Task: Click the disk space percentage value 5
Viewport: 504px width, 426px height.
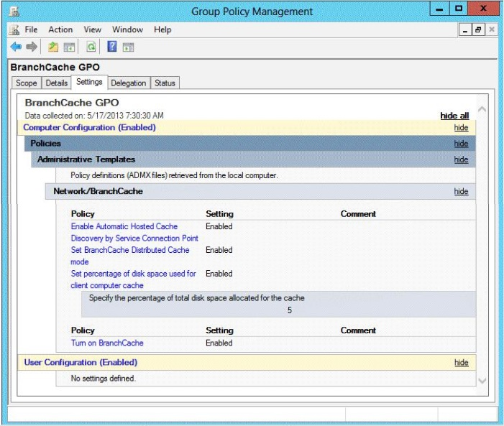Action: pyautogui.click(x=290, y=310)
